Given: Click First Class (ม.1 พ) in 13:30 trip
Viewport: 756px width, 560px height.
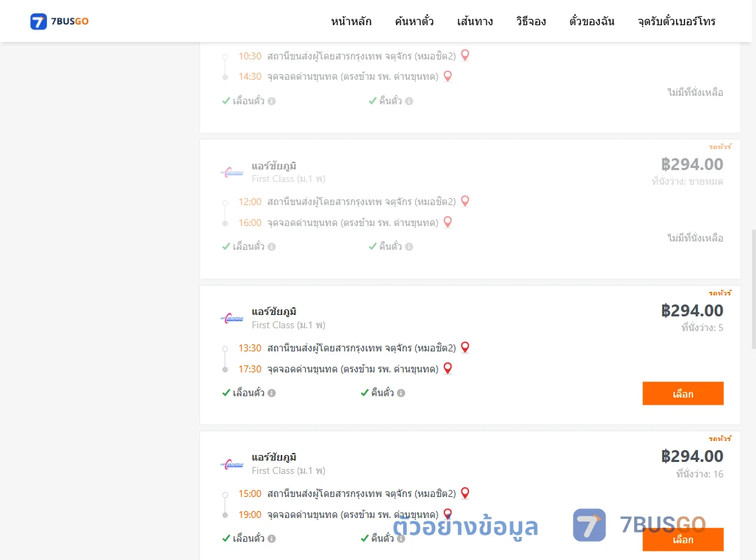Looking at the screenshot, I should 288,325.
